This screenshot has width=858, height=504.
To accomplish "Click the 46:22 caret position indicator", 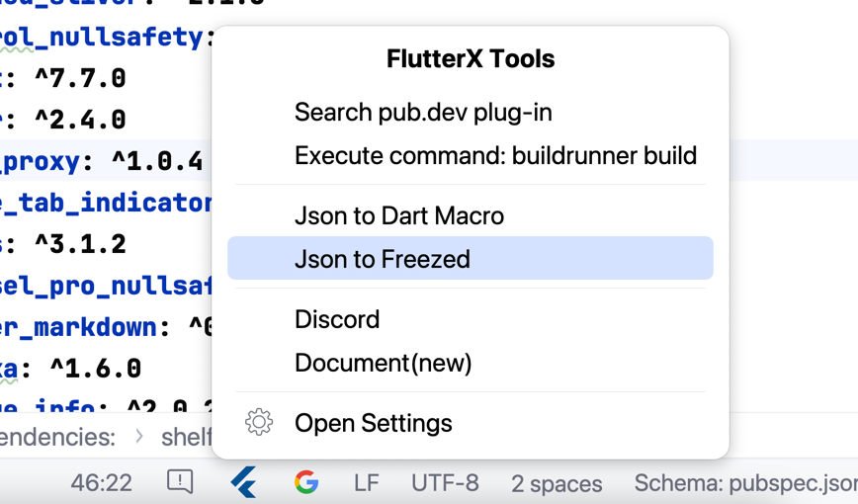I will coord(102,482).
